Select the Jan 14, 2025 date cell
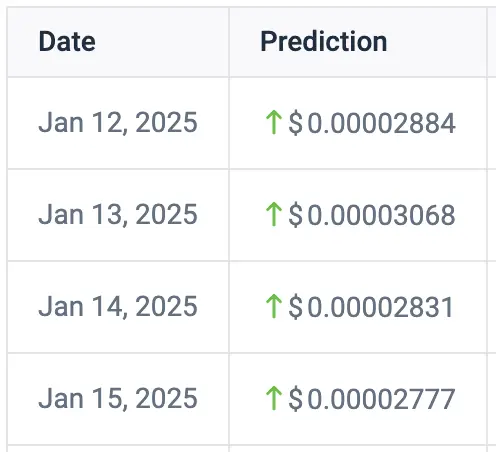This screenshot has width=496, height=452. coord(118,307)
